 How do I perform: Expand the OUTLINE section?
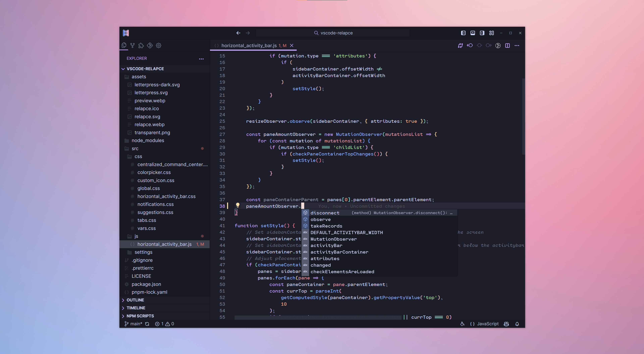click(135, 300)
